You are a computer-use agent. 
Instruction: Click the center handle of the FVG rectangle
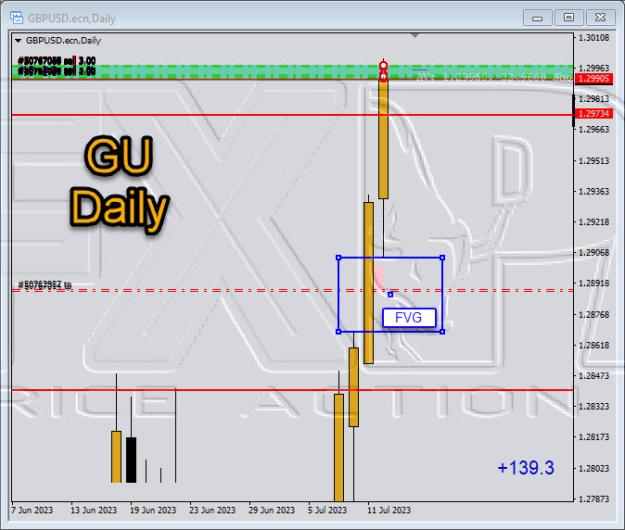click(x=390, y=294)
